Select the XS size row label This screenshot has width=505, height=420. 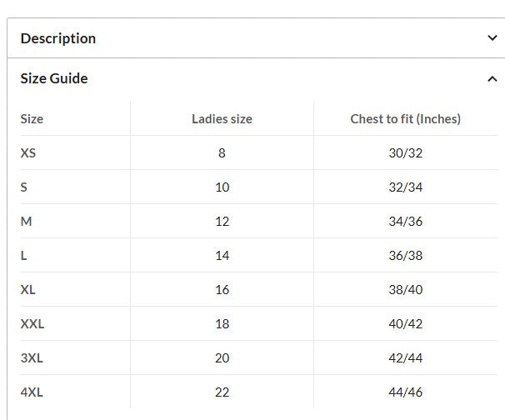28,153
